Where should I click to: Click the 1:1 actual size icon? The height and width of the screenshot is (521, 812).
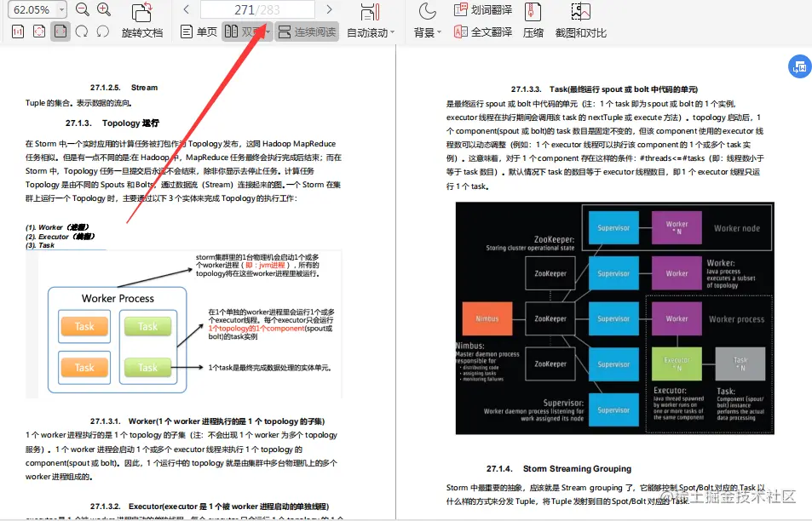click(x=17, y=30)
